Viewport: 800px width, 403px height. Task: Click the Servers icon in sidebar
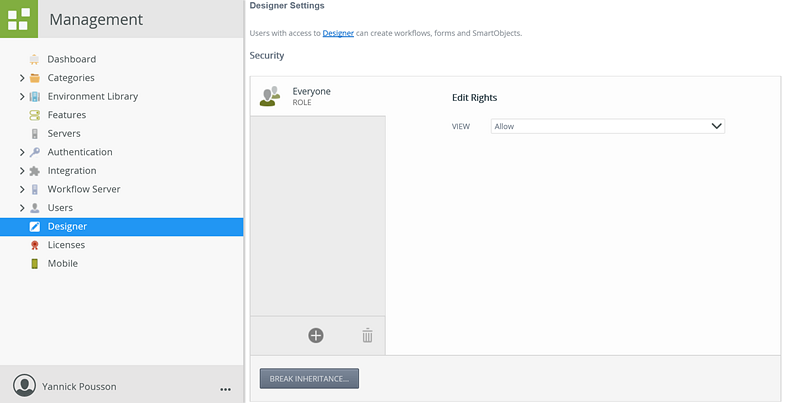(x=35, y=134)
